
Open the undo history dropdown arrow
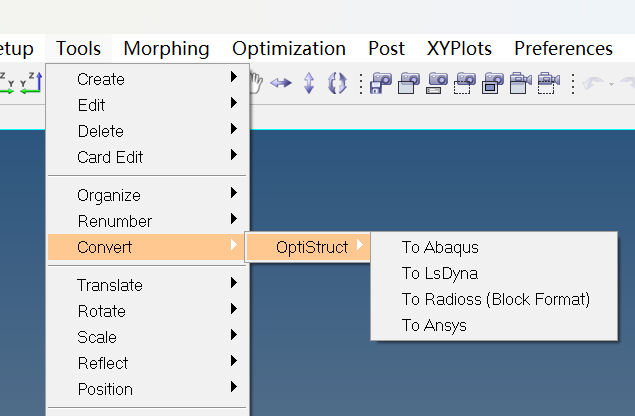click(611, 84)
